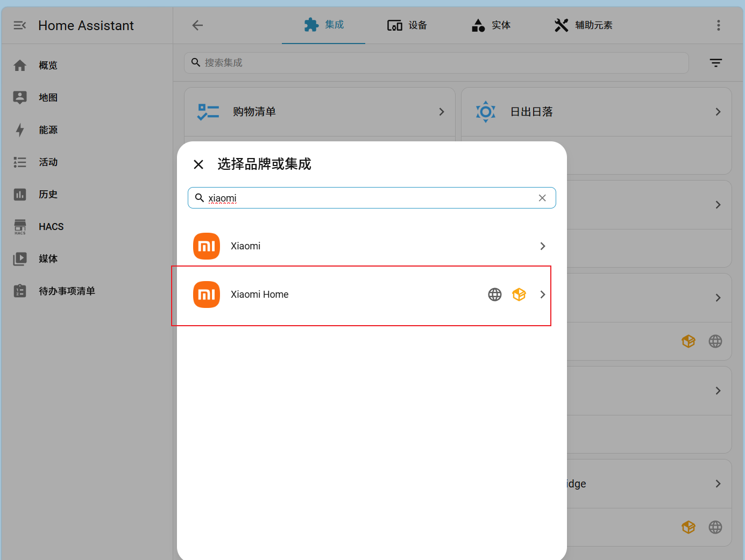Click the 历史 (History) chart icon
Image resolution: width=745 pixels, height=560 pixels.
(20, 194)
